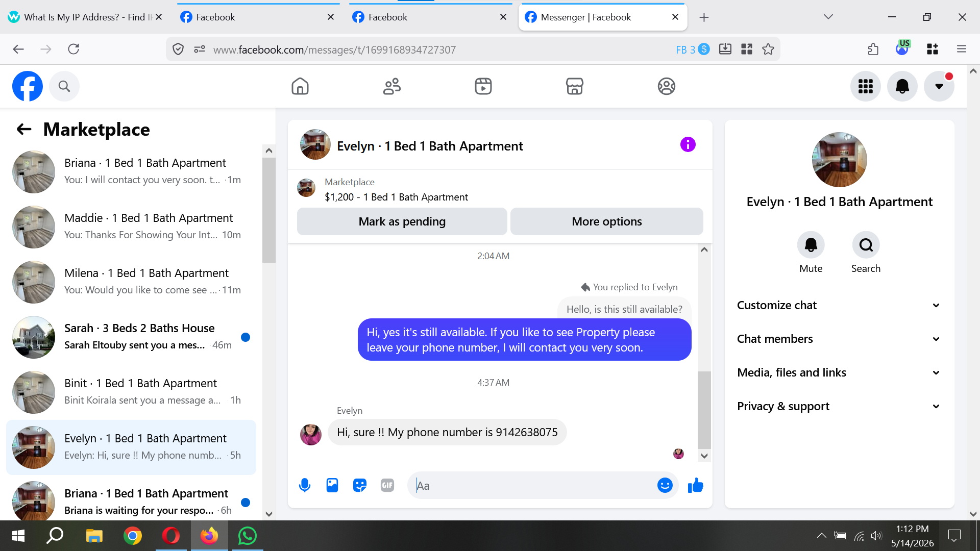Image resolution: width=980 pixels, height=551 pixels.
Task: Open Windows Start menu
Action: pos(18,536)
